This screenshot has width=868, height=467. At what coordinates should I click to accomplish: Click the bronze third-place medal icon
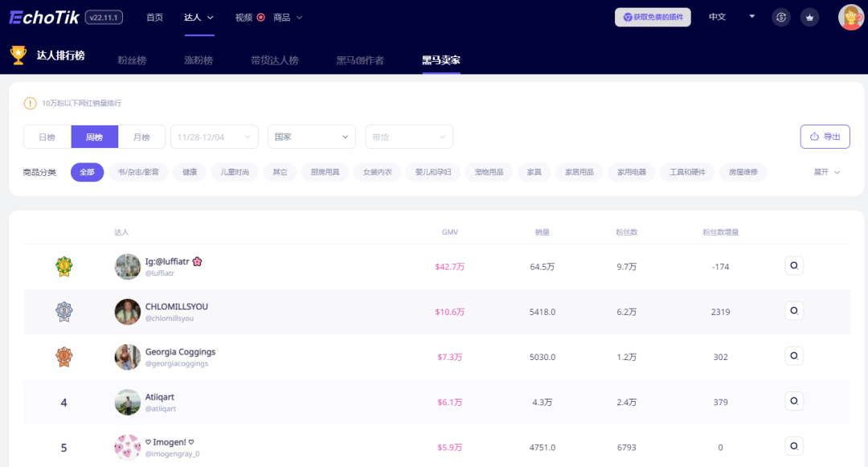64,357
